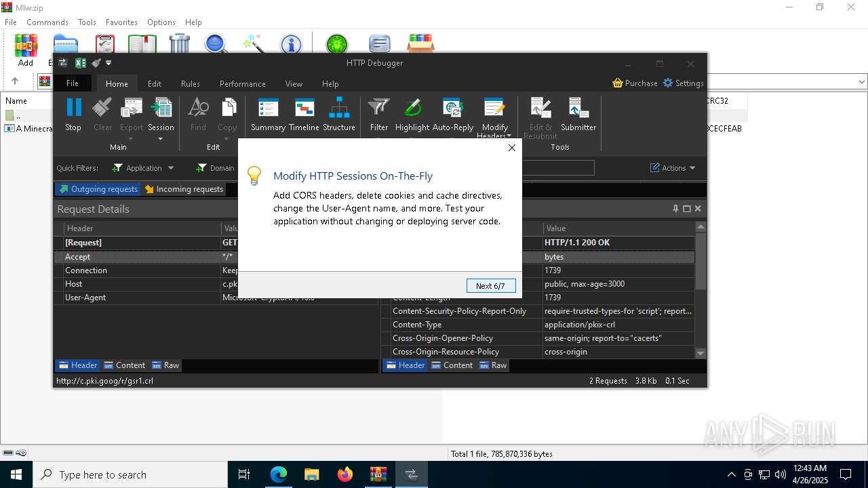Expand the Actions dropdown
Viewport: 868px width, 488px height.
[x=692, y=168]
